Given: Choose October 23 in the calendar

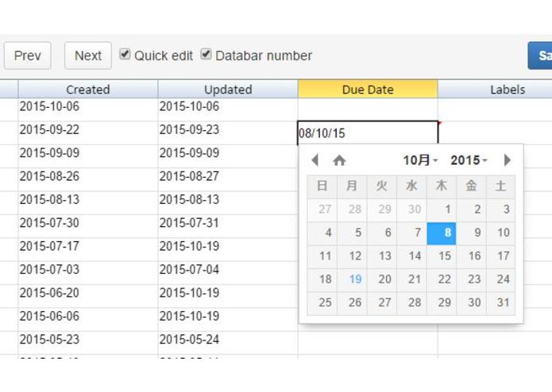Looking at the screenshot, I should tap(471, 279).
